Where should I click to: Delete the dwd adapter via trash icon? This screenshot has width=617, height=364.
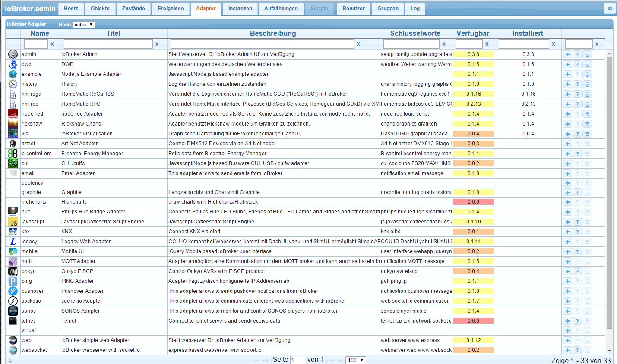click(587, 64)
